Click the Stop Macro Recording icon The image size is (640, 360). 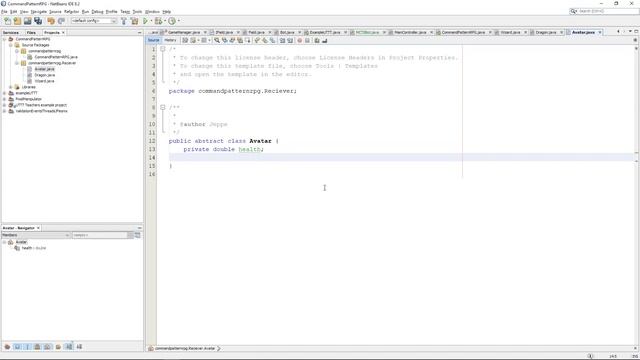[x=307, y=40]
